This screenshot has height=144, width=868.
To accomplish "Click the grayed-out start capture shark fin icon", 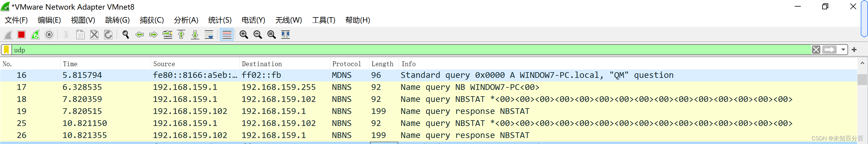I will [x=8, y=35].
